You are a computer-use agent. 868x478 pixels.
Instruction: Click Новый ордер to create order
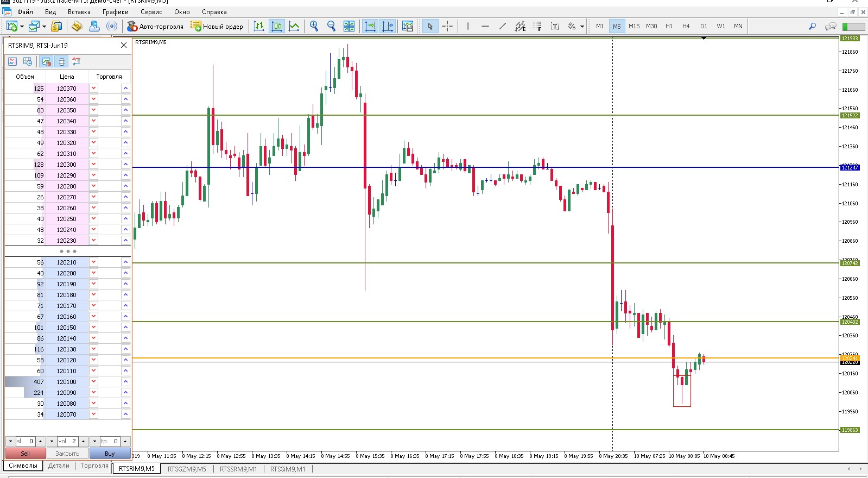click(x=217, y=26)
